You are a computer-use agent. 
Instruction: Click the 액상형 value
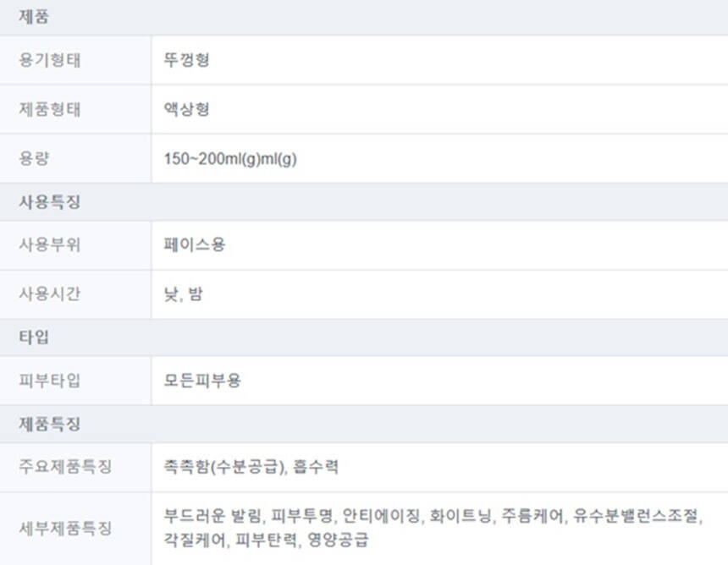[187, 109]
